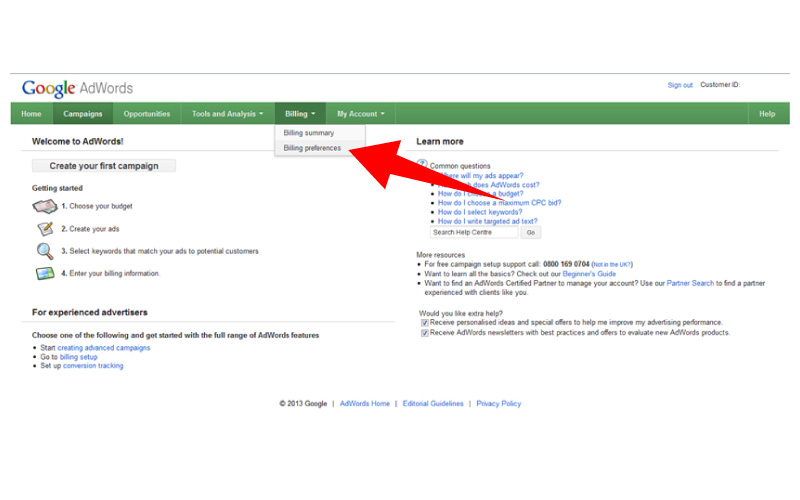Click the budget money icon
The height and width of the screenshot is (500, 800).
click(44, 207)
